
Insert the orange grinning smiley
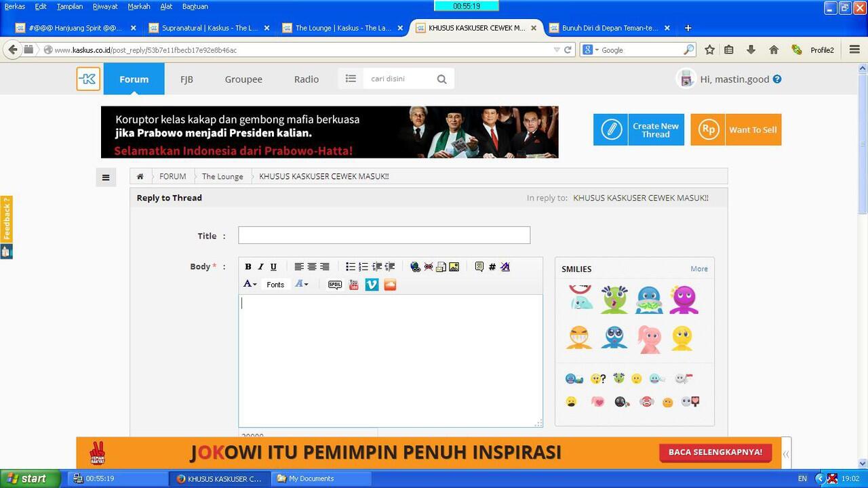point(579,338)
